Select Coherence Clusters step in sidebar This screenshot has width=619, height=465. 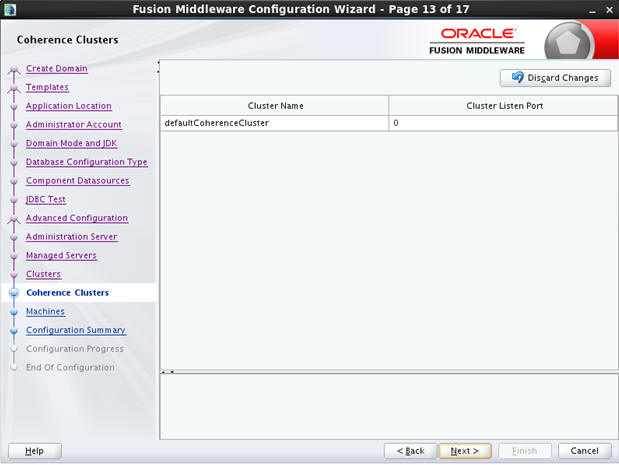(x=68, y=292)
